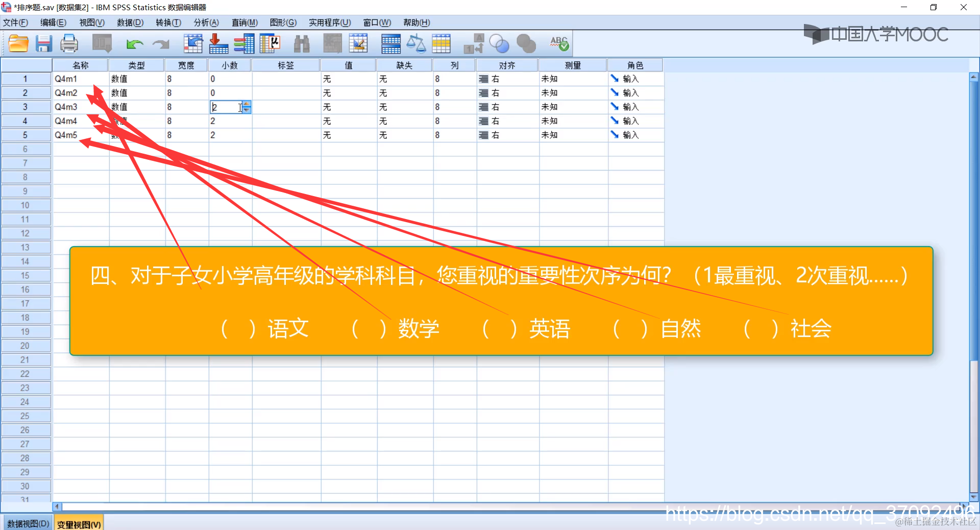Open the Variables info icon
The image size is (980, 530).
[x=244, y=44]
